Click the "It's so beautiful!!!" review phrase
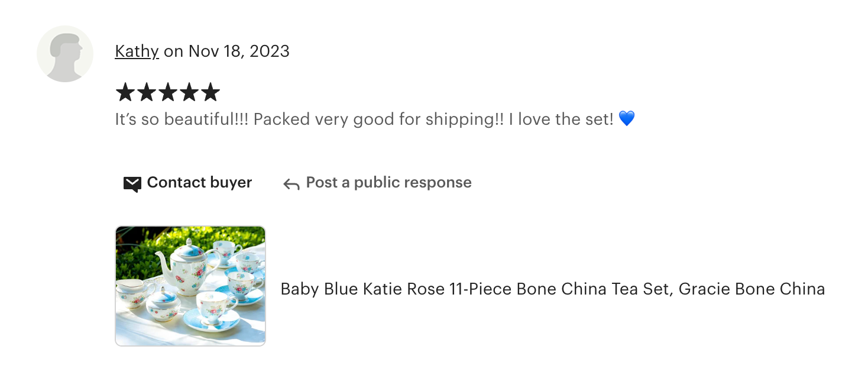868x388 pixels. [x=182, y=119]
